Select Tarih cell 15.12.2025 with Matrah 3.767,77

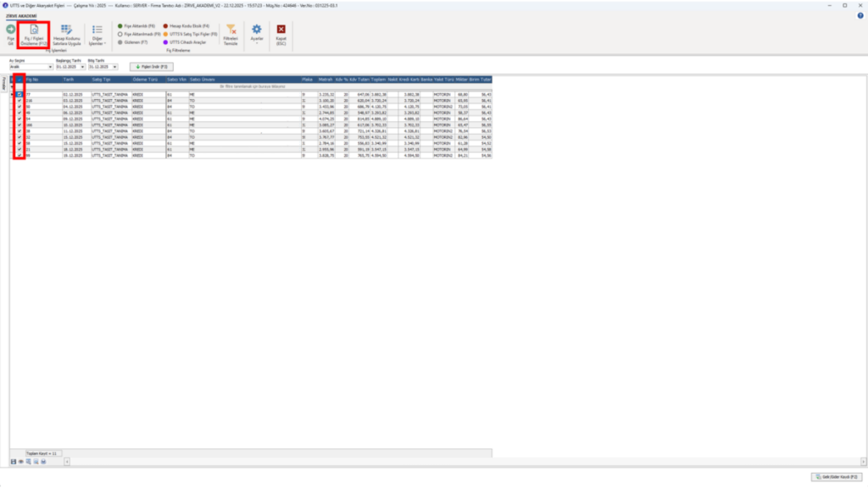click(76, 137)
